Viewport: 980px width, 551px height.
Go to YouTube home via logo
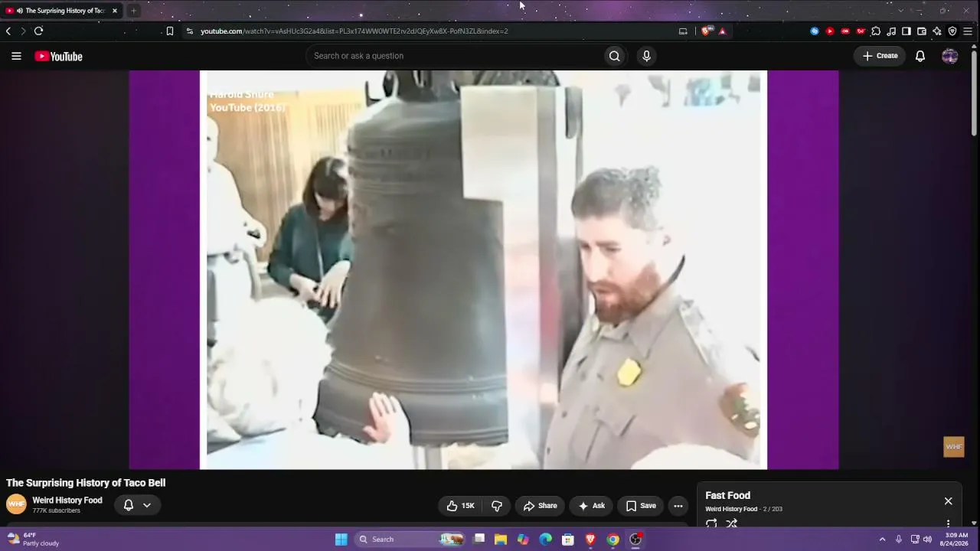point(58,56)
